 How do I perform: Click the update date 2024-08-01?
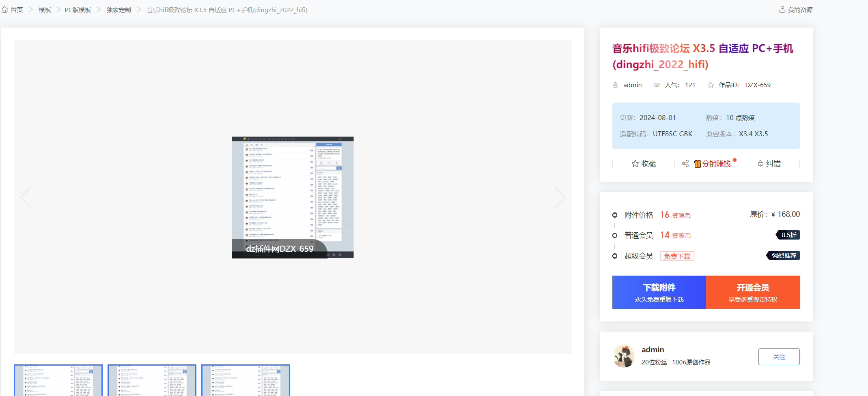pyautogui.click(x=658, y=118)
